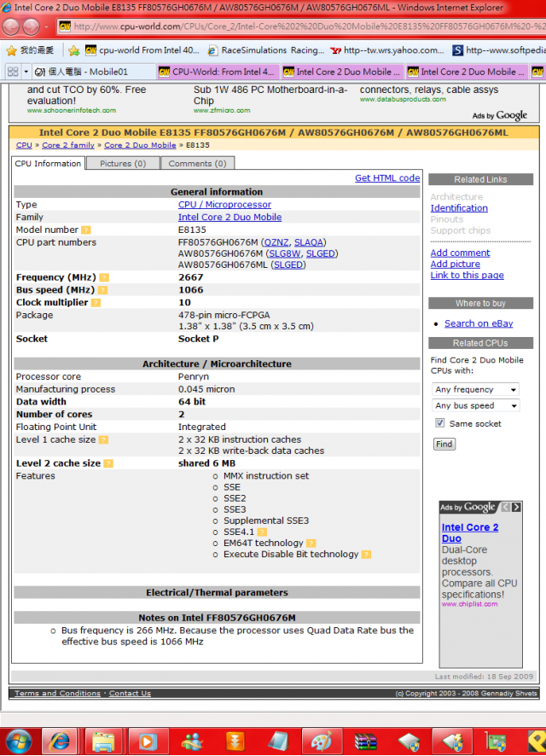546x756 pixels.
Task: Click the Internet Explorer taskbar icon
Action: (60, 741)
